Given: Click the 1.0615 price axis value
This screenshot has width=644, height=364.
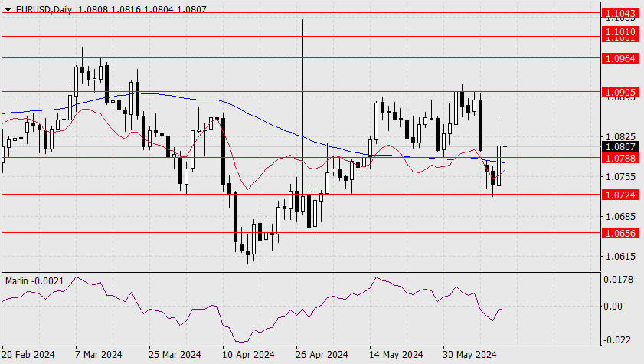Looking at the screenshot, I should coord(620,257).
